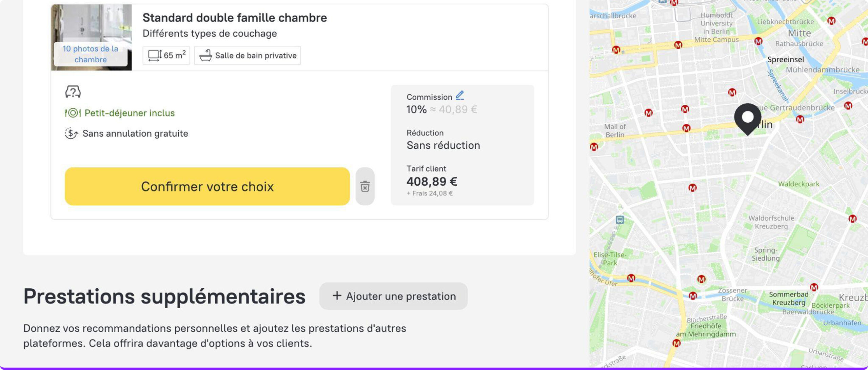Image resolution: width=868 pixels, height=370 pixels.
Task: Click the no free cancellation icon
Action: tap(71, 133)
